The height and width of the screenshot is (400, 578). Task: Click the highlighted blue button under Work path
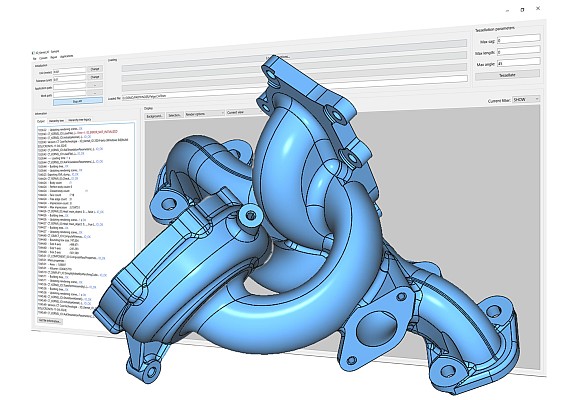coord(78,101)
